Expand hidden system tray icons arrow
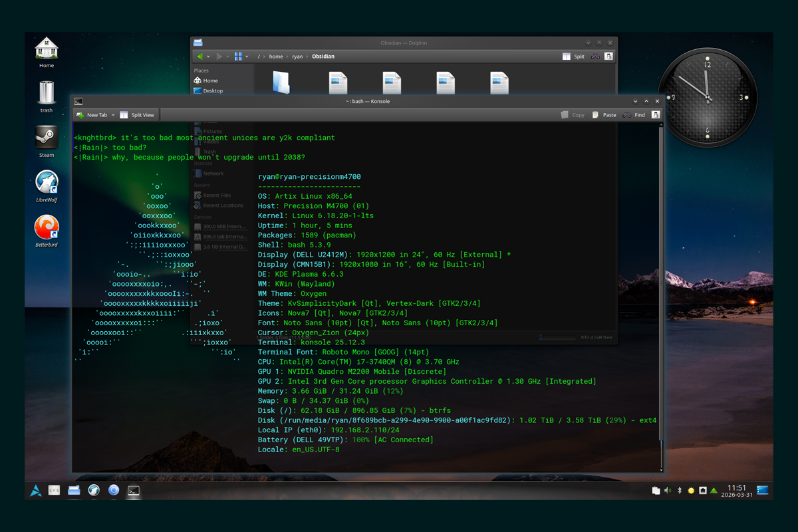798x532 pixels. coord(714,491)
